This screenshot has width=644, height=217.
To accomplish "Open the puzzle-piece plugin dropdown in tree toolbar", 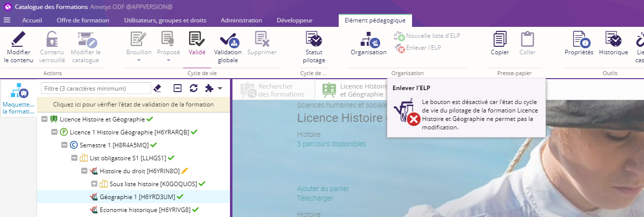I will (213, 88).
